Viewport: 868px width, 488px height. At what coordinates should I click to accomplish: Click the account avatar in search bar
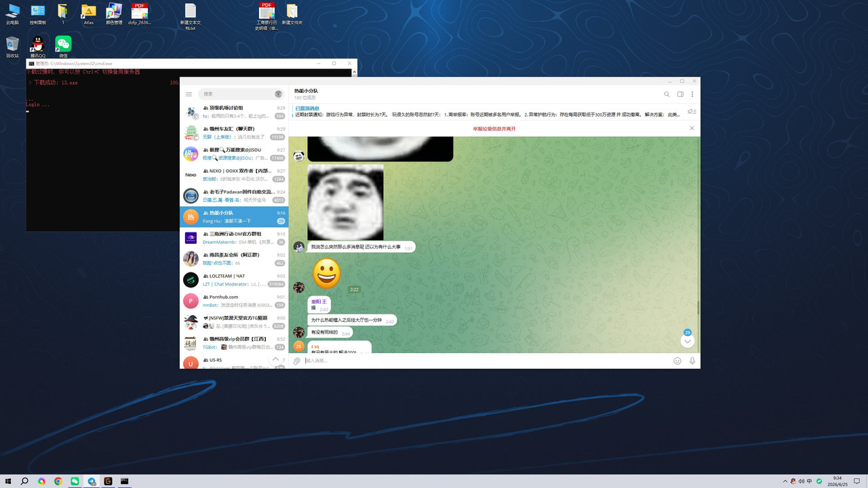click(x=278, y=94)
